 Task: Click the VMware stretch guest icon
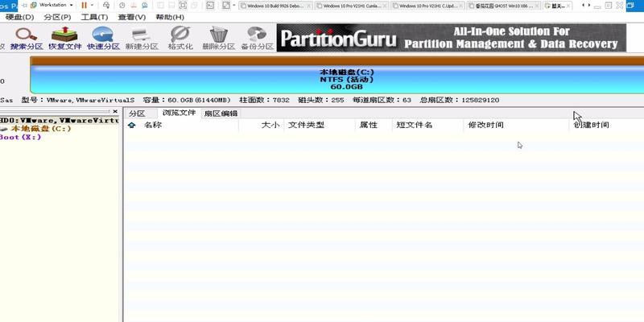pos(225,6)
